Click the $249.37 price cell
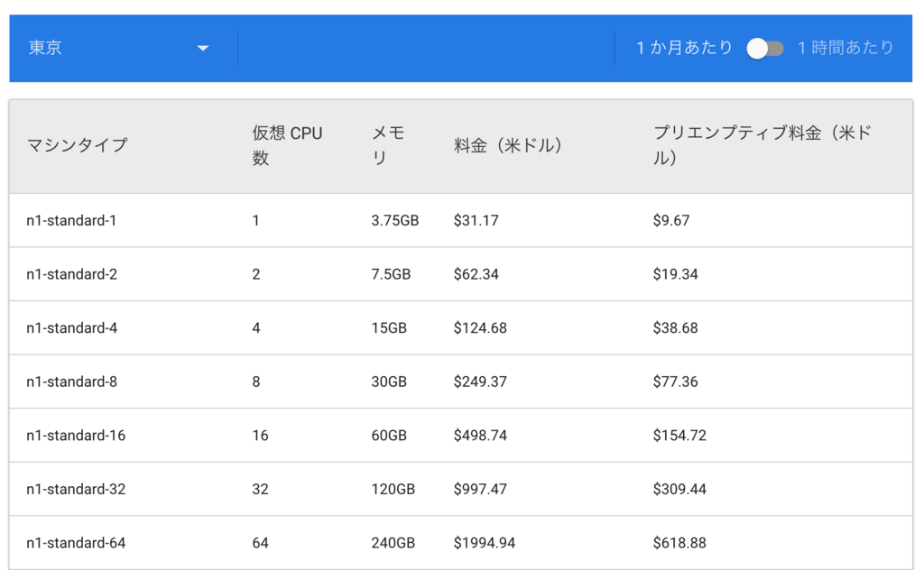Screen dimensions: 924x570 point(480,382)
